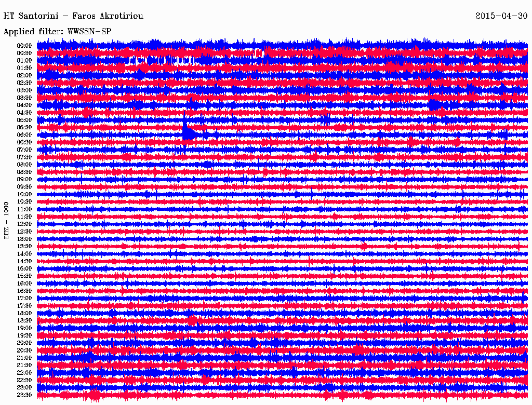Click the date '2015-04-30'
Screen dimensions: 532x405
coord(501,16)
